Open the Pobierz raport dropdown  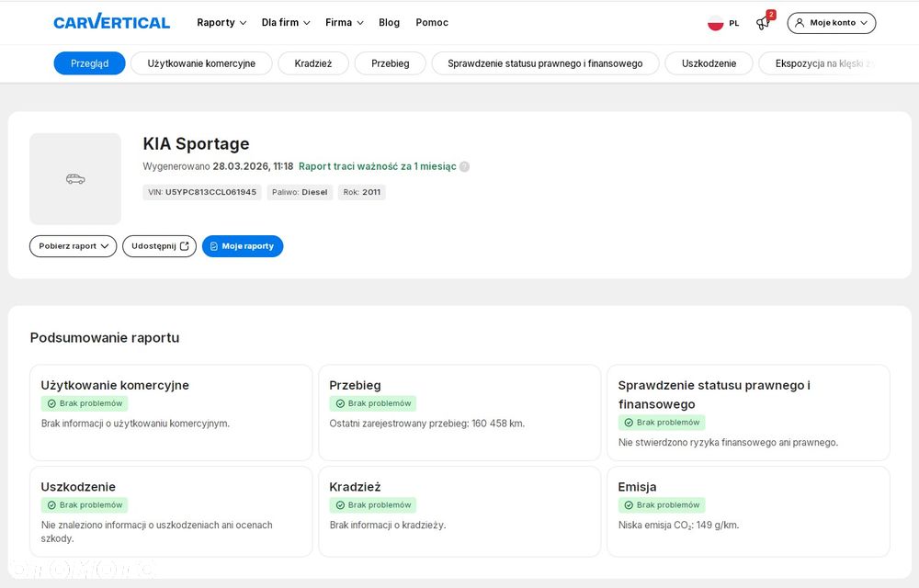(74, 246)
